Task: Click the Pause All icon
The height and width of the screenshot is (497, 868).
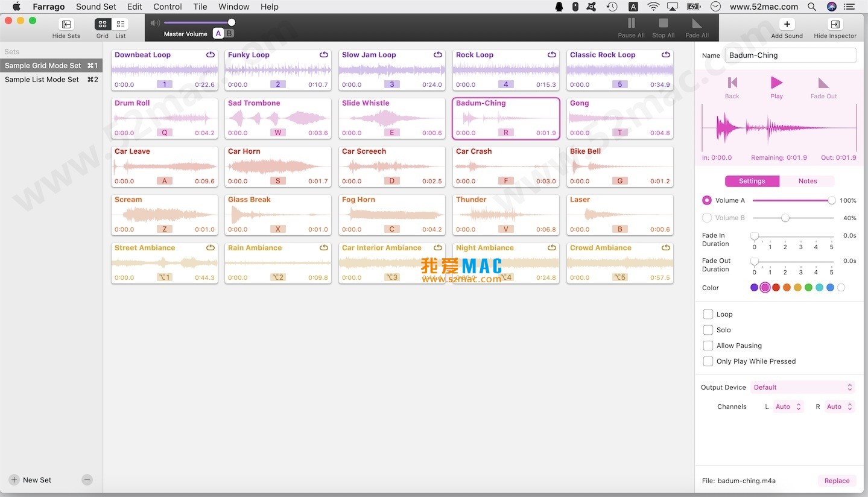Action: pos(632,23)
